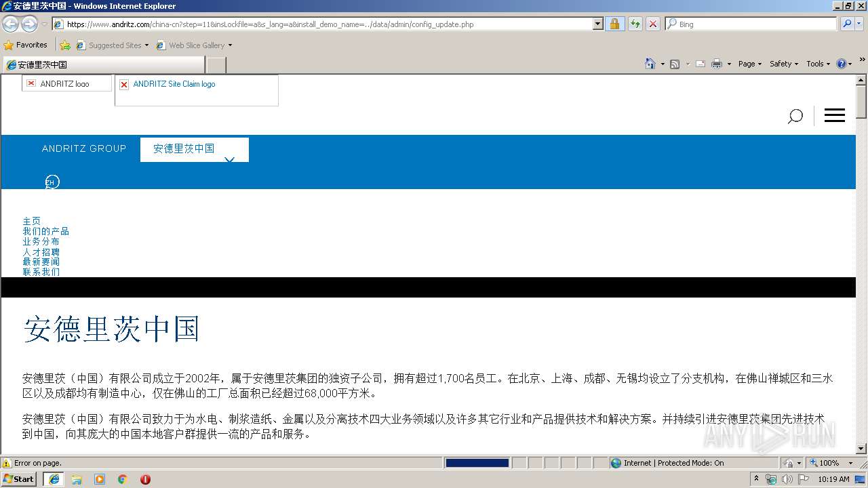Open the hamburger menu icon
This screenshot has width=868, height=488.
point(835,115)
